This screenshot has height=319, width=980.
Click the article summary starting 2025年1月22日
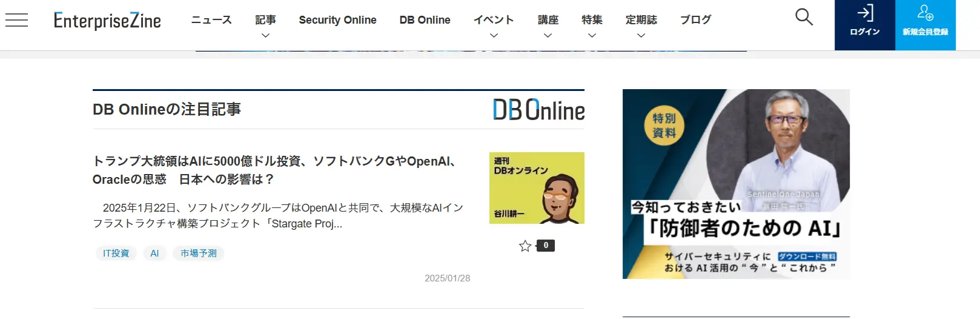tap(279, 216)
